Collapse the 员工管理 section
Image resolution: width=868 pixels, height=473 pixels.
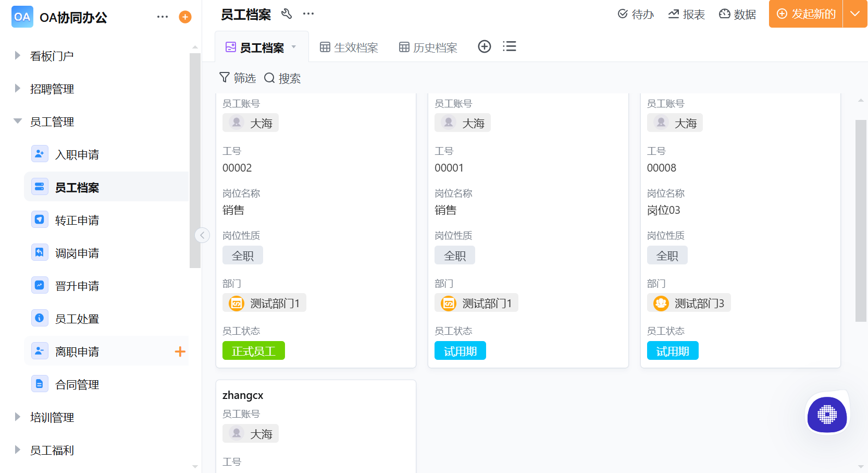pos(16,122)
